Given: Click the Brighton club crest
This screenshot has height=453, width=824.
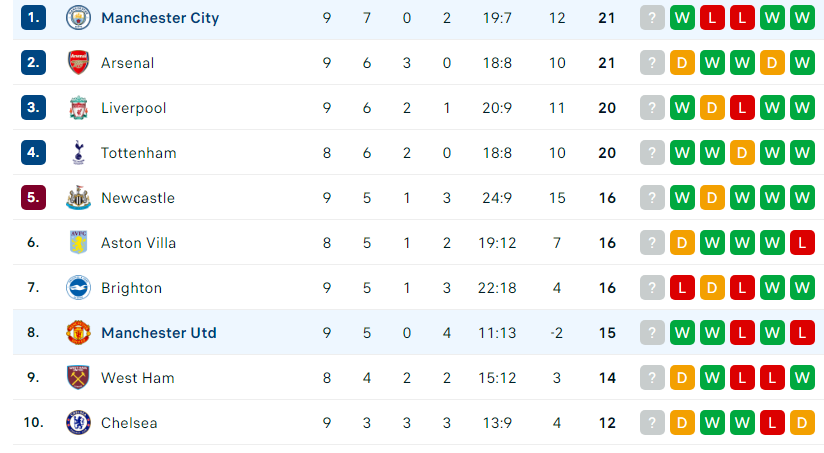Looking at the screenshot, I should pyautogui.click(x=78, y=287).
